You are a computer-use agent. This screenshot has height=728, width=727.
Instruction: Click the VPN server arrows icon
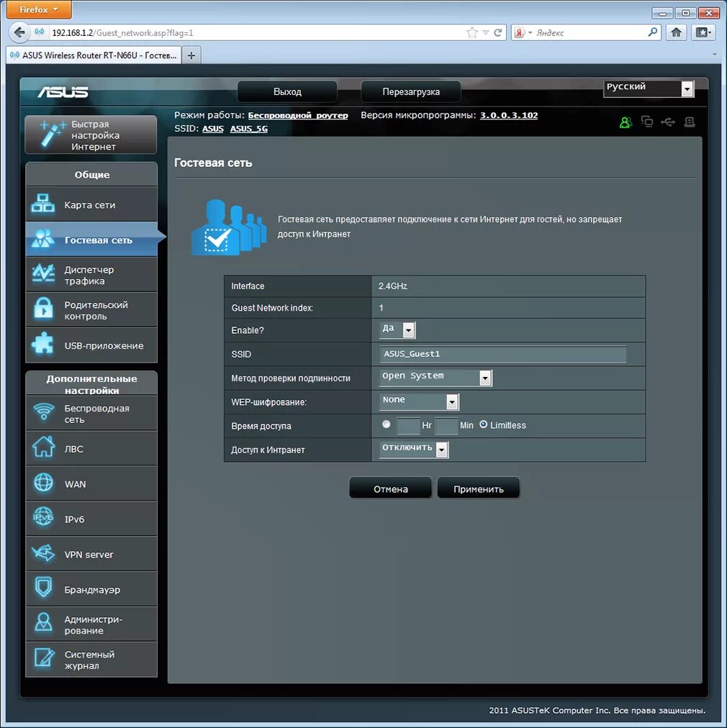click(x=44, y=553)
